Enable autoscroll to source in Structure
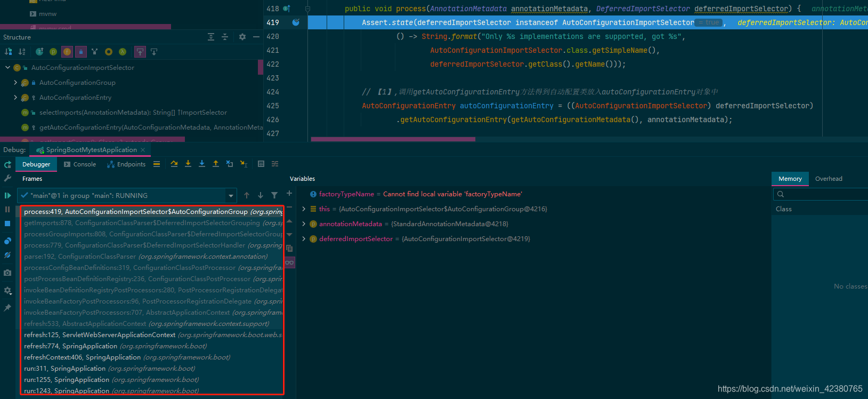Viewport: 868px width, 399px height. [x=140, y=52]
